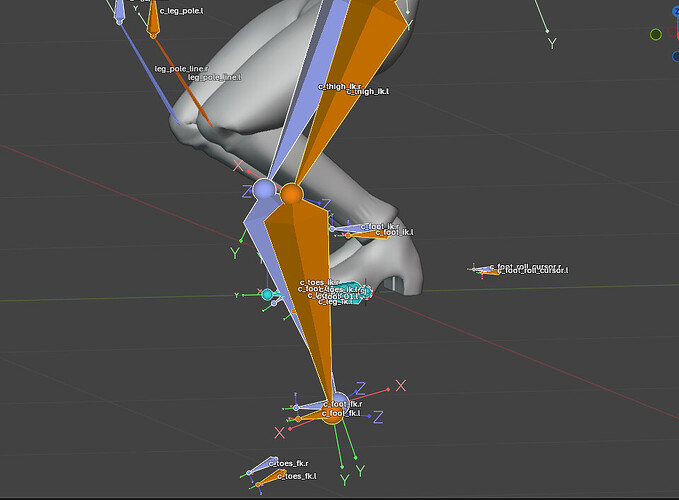Select the blue leg pole line bone
The width and height of the screenshot is (679, 500).
click(149, 74)
